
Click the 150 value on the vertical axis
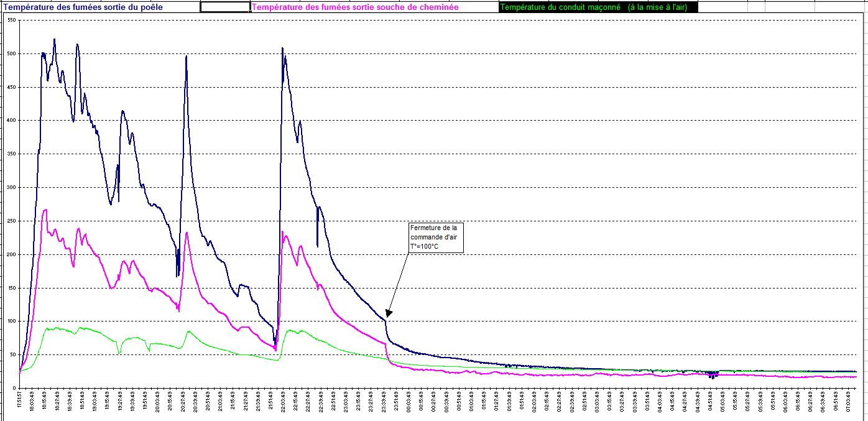point(11,288)
